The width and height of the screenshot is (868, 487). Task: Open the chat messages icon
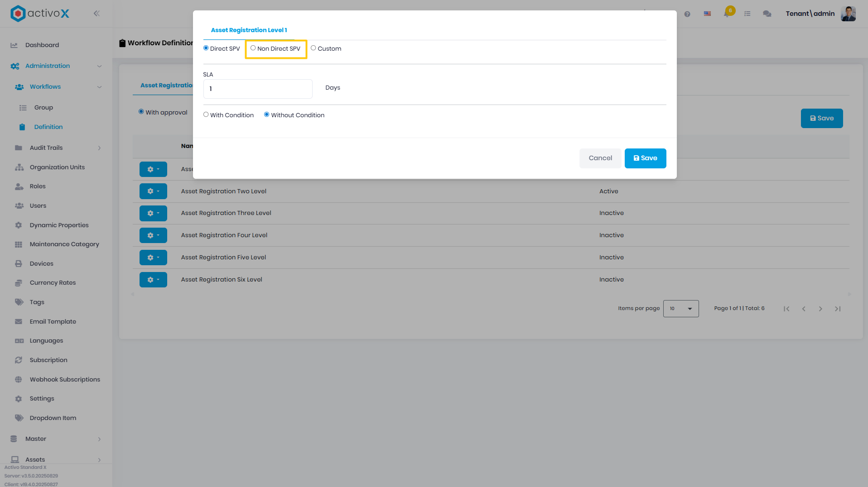[767, 14]
